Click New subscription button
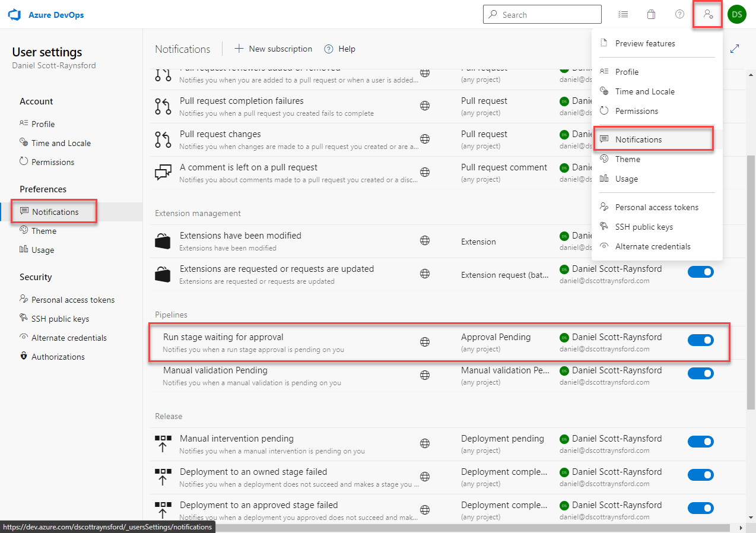The height and width of the screenshot is (533, 756). [x=274, y=49]
